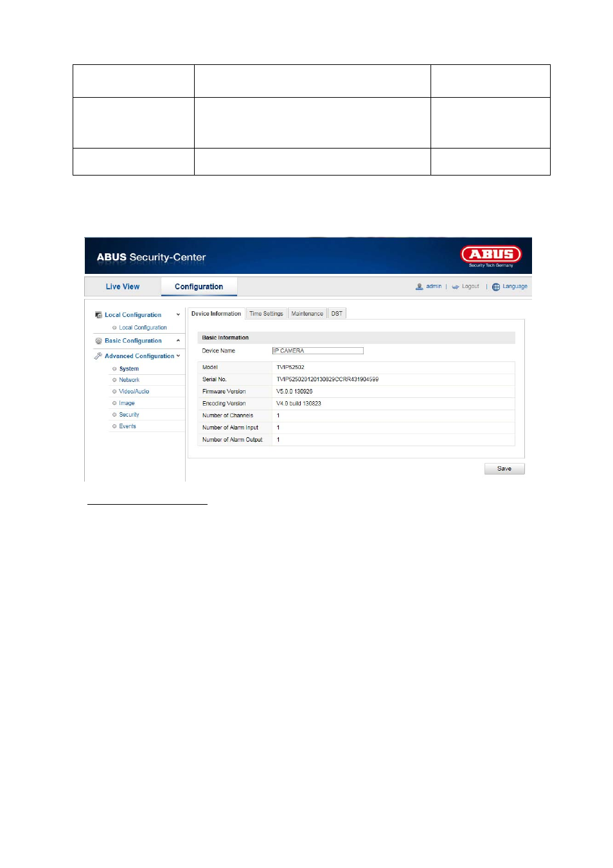Click the admin user icon
Viewport: 613px width, 868px height.
click(419, 287)
